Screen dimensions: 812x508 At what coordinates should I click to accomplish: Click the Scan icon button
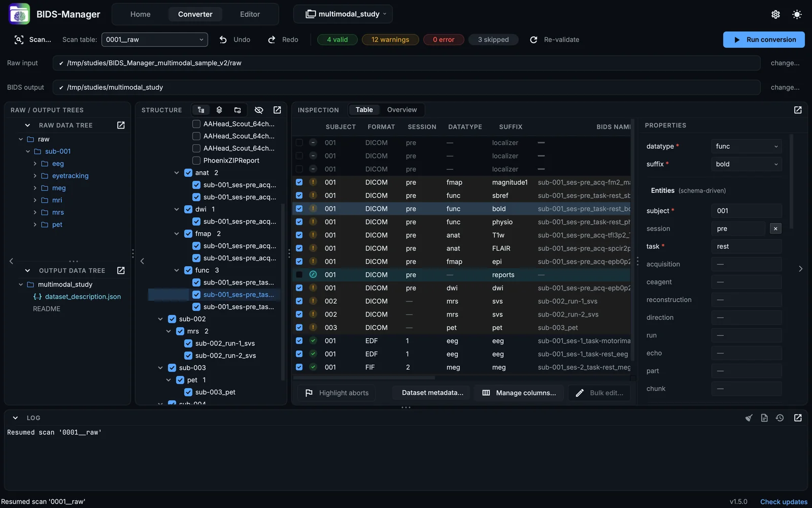pyautogui.click(x=19, y=40)
